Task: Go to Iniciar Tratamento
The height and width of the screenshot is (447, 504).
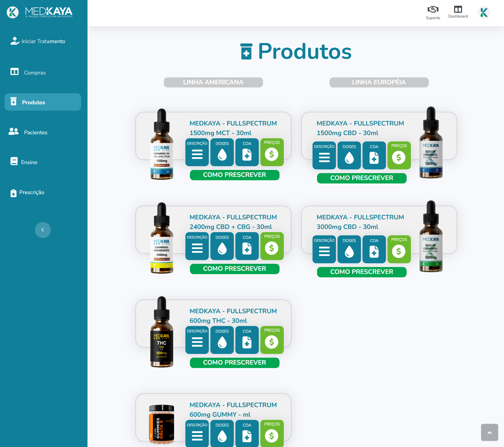Action: pyautogui.click(x=38, y=41)
